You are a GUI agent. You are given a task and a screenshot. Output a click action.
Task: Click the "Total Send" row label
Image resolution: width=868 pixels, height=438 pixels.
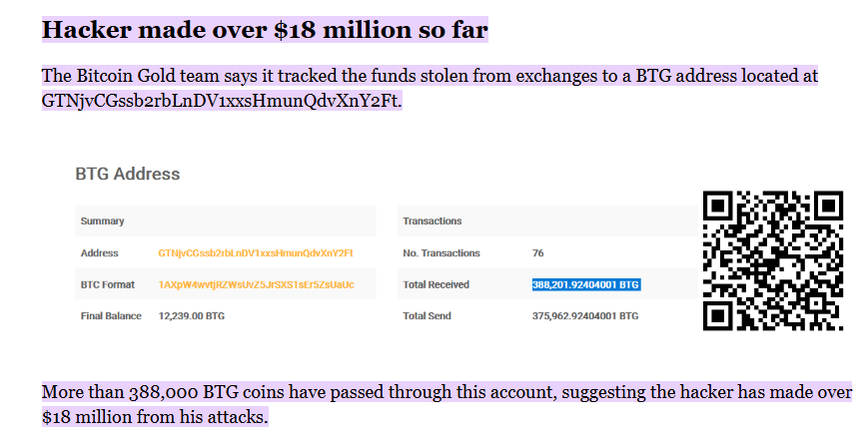(427, 316)
